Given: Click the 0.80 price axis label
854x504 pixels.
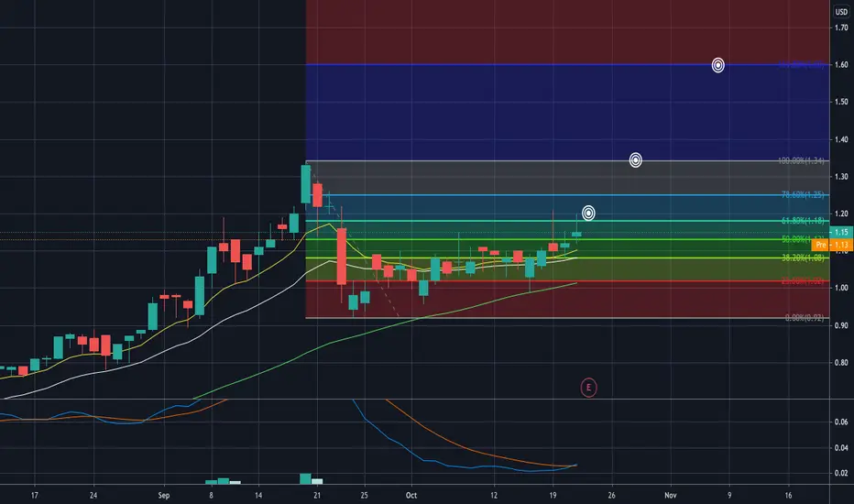Looking at the screenshot, I should 841,362.
